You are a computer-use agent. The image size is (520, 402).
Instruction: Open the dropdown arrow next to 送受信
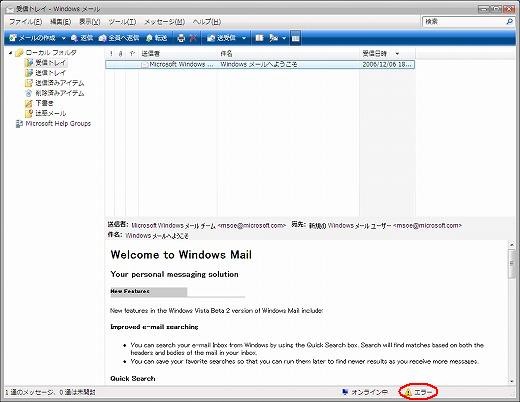[244, 38]
